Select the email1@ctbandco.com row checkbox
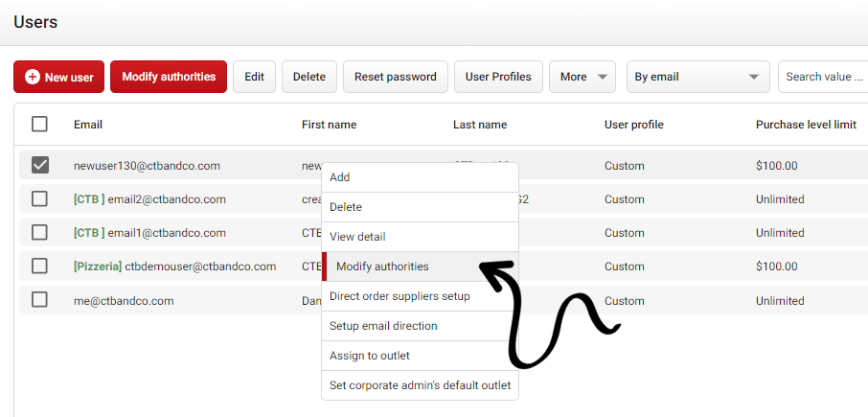The width and height of the screenshot is (868, 417). (x=39, y=232)
